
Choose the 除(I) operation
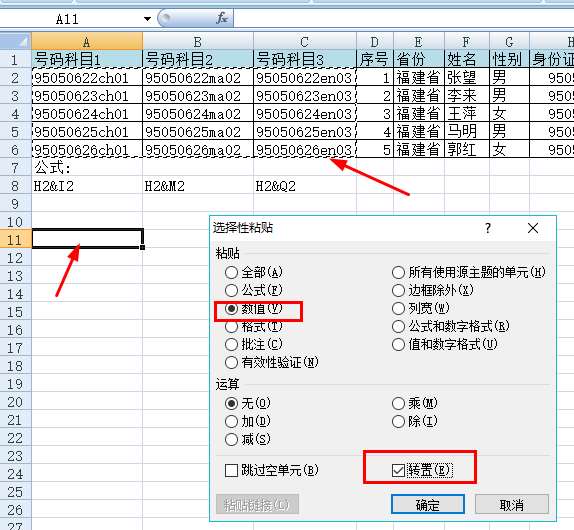click(x=415, y=421)
